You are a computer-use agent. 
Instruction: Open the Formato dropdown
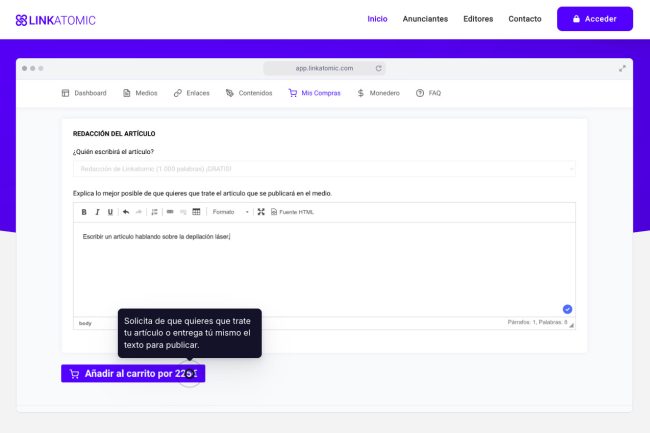(230, 212)
